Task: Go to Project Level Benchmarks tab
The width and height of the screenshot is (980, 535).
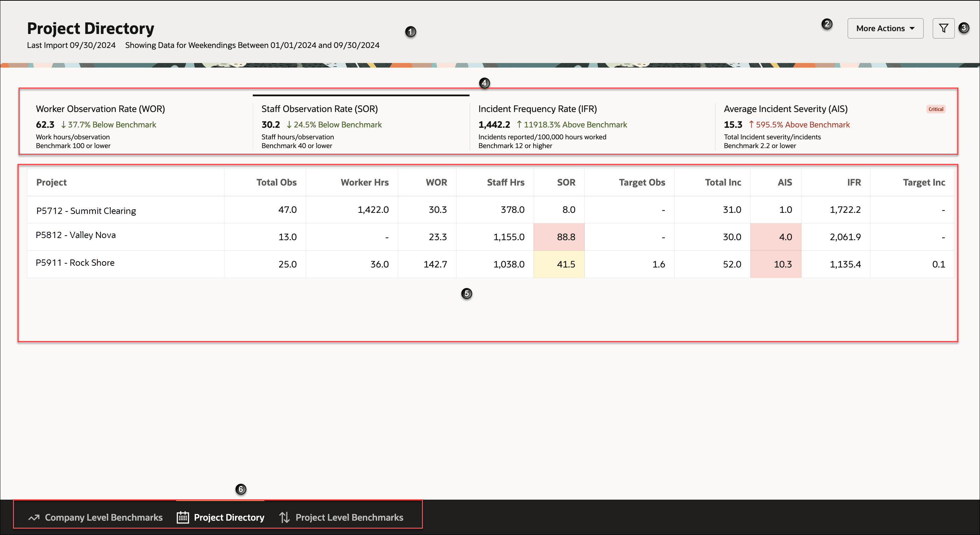Action: click(341, 517)
